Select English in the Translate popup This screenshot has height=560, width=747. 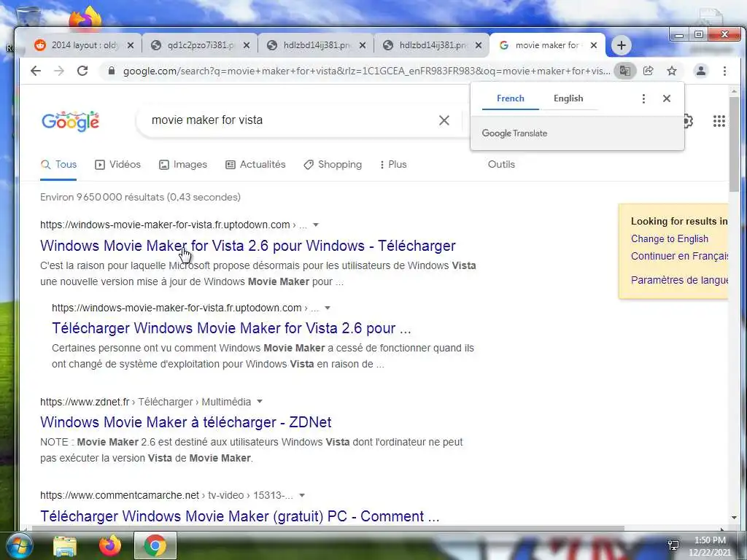568,98
